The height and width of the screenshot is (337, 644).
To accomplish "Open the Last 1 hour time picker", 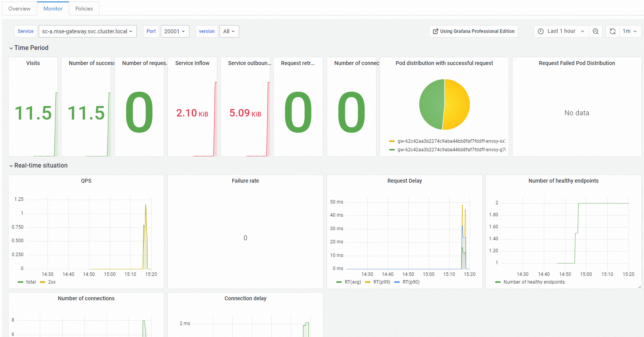I will coord(561,31).
